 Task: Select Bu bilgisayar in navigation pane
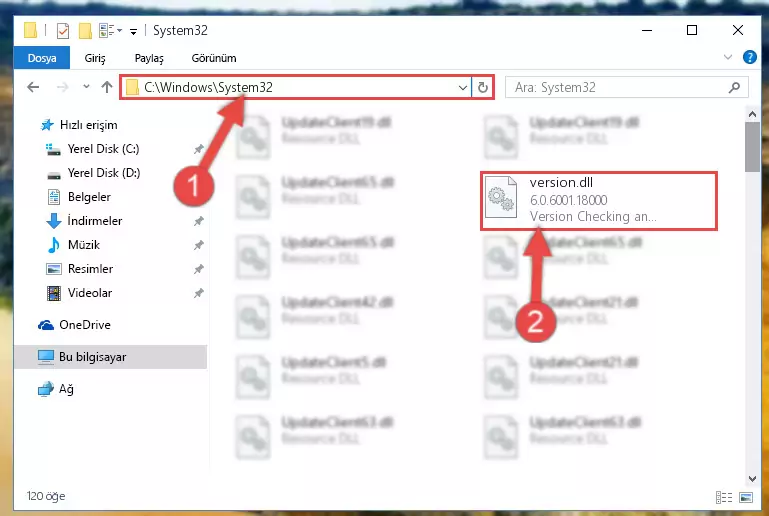tap(111, 357)
